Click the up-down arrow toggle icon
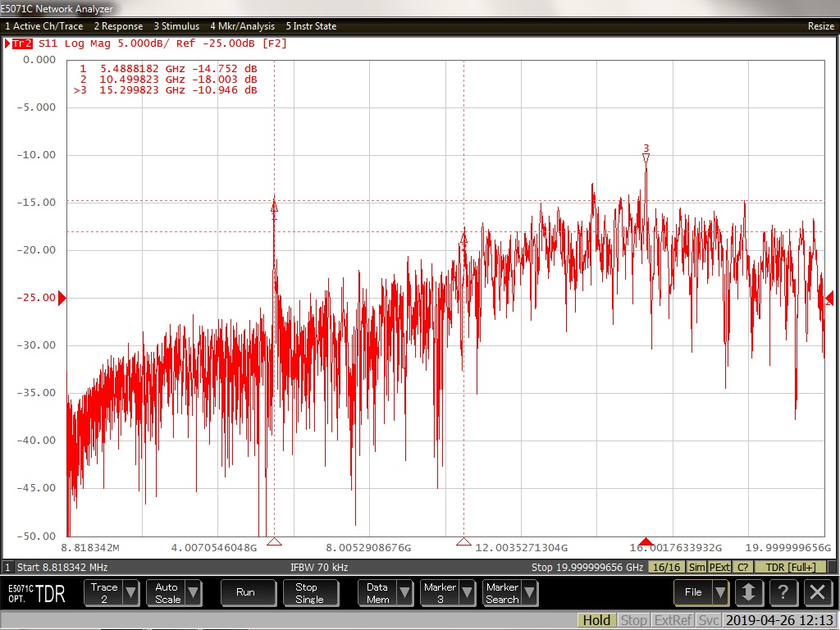 click(747, 592)
